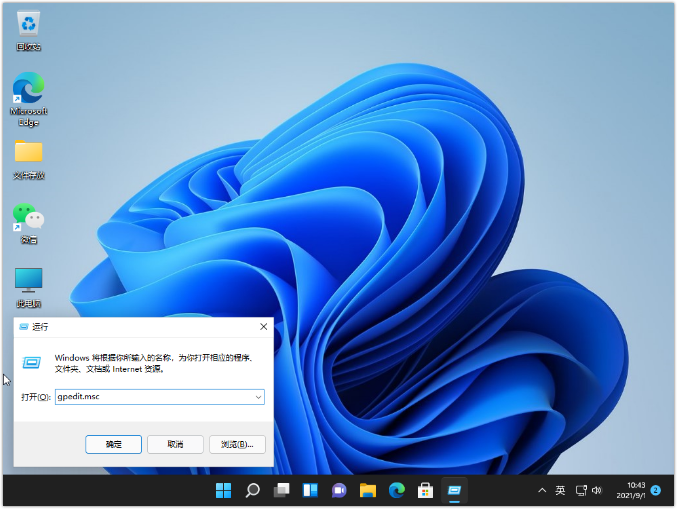Select the 此电脑 (This PC) desktop icon

[28, 288]
